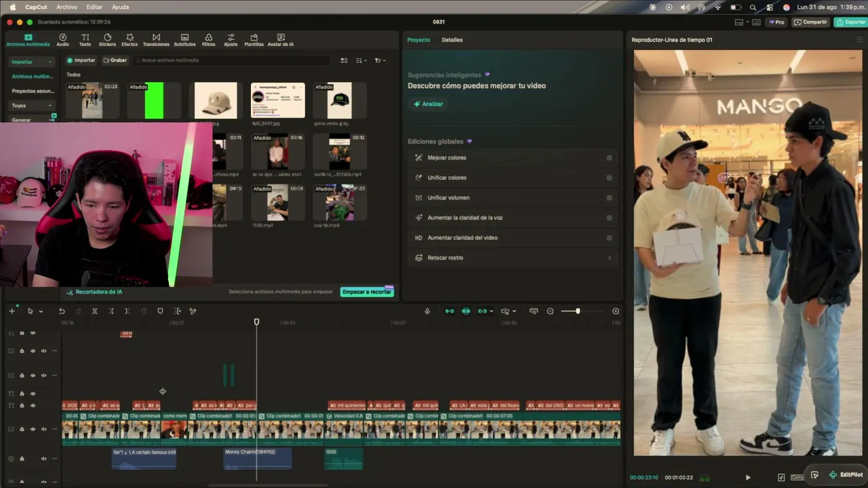Mute the main video track

click(43, 429)
